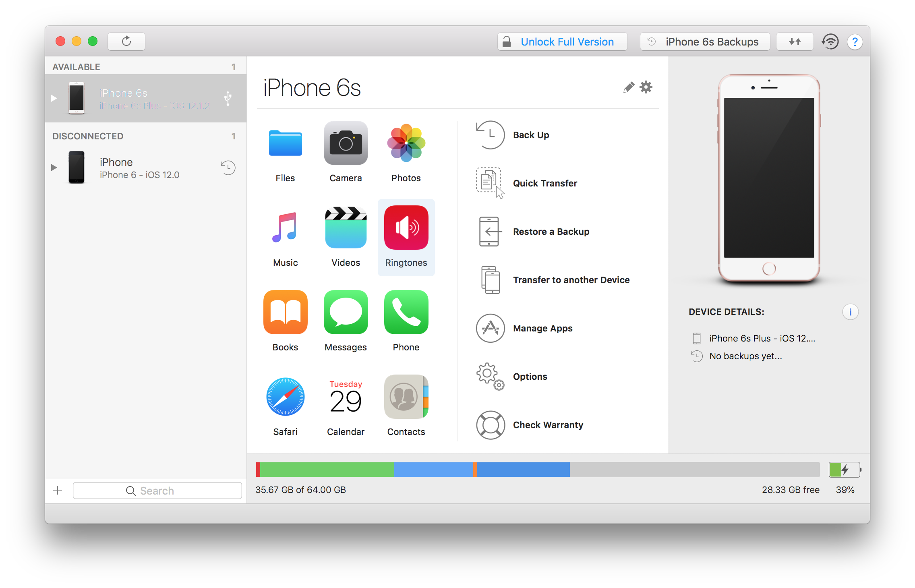Focus the Search field in sidebar
Screen dimensions: 915x588
click(157, 490)
